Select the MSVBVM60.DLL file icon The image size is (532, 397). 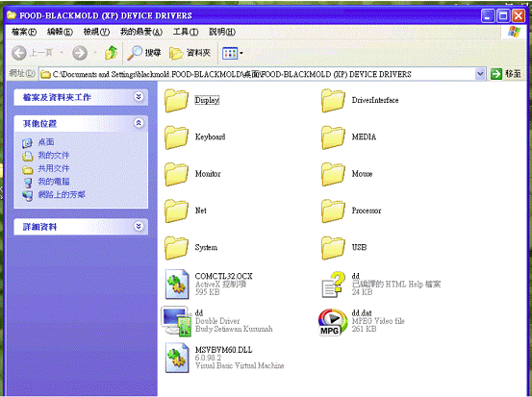(x=177, y=358)
